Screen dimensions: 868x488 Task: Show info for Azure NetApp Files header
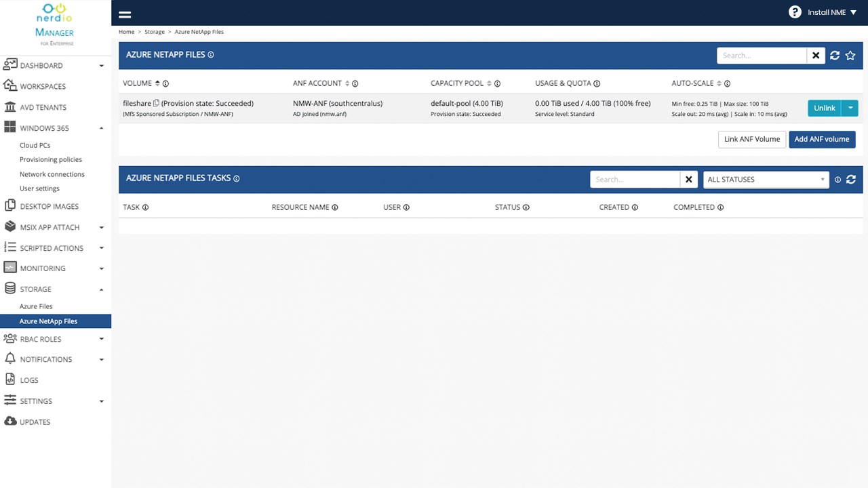(x=211, y=55)
